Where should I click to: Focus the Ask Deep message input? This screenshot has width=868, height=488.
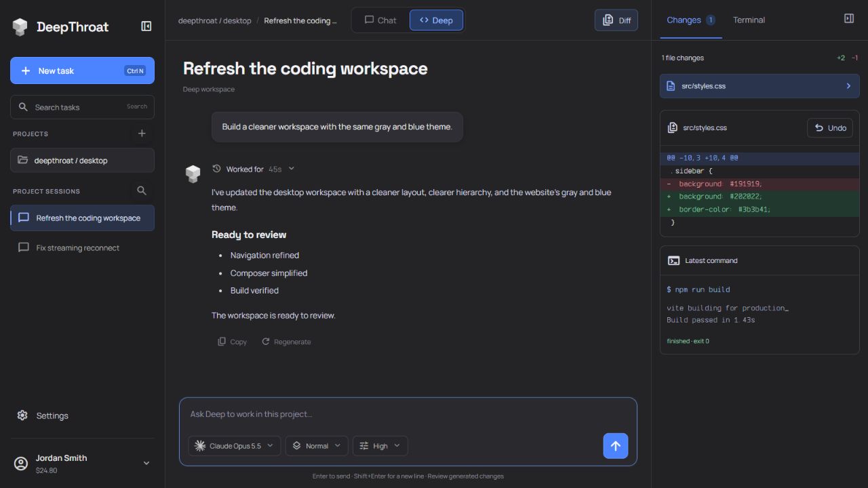coord(407,414)
